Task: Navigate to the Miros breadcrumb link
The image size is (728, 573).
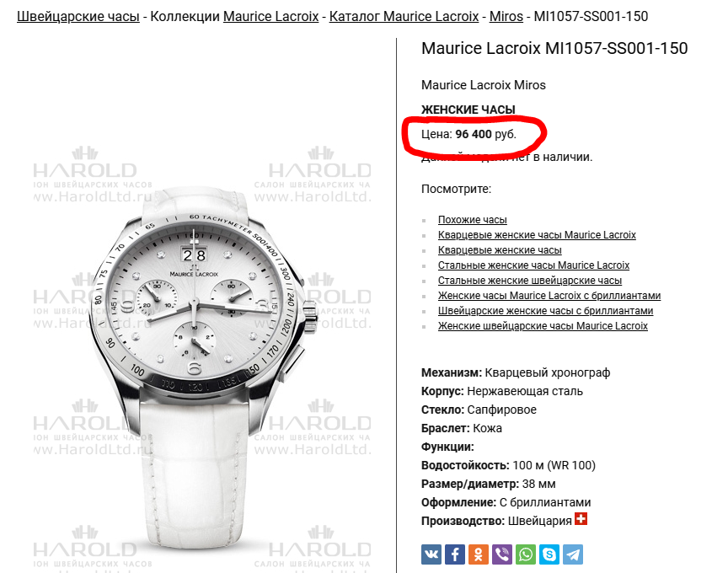Action: tap(506, 16)
